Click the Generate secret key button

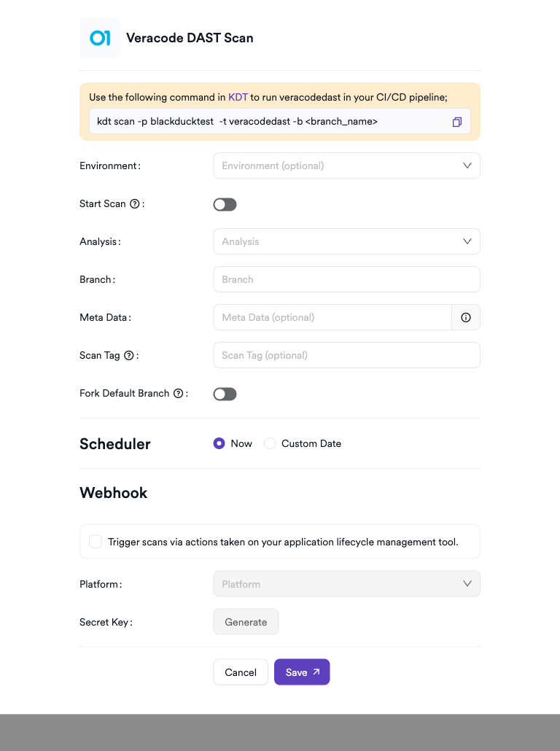tap(246, 622)
